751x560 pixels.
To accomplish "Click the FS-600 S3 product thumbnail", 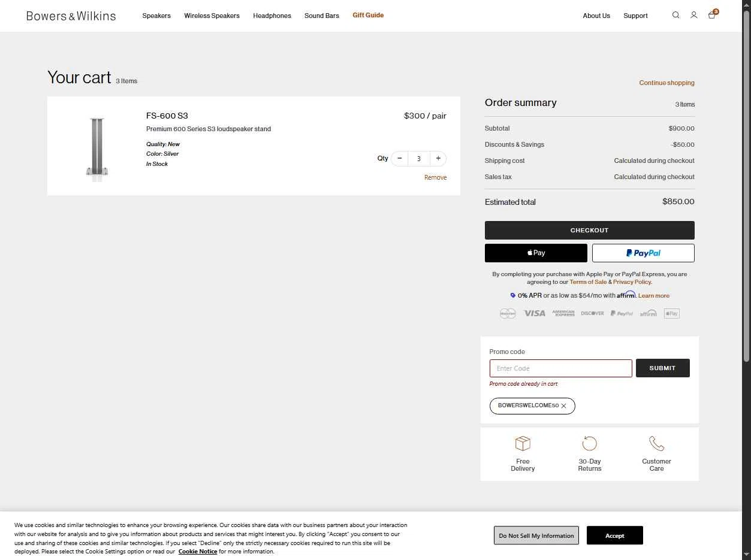I will click(97, 148).
